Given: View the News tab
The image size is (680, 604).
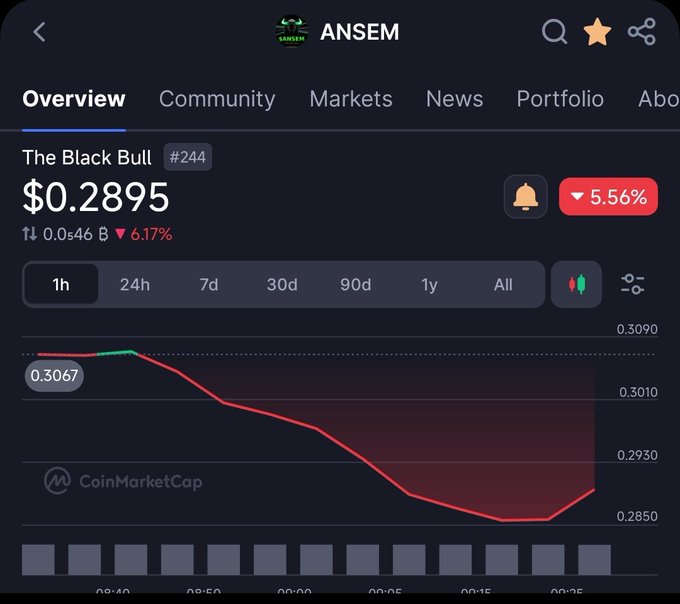Looking at the screenshot, I should [454, 99].
